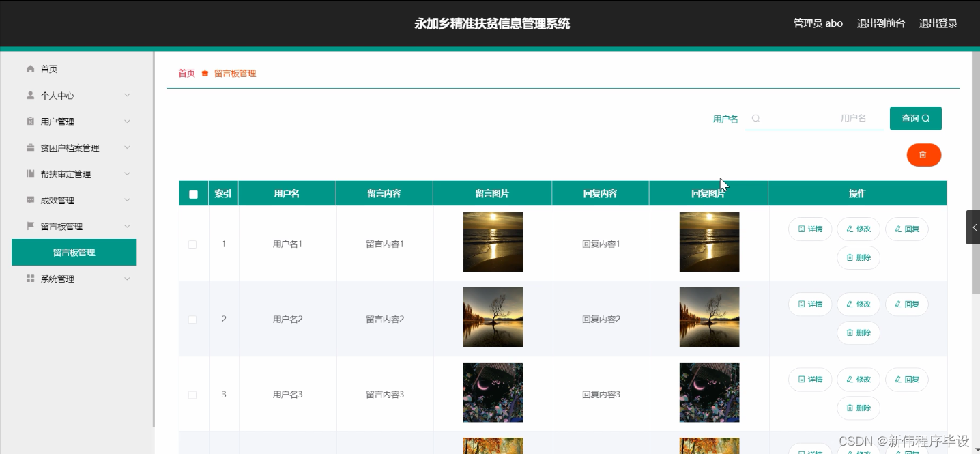Viewport: 980px width, 454px height.
Task: Click the orange trash delete icon
Action: [x=923, y=155]
